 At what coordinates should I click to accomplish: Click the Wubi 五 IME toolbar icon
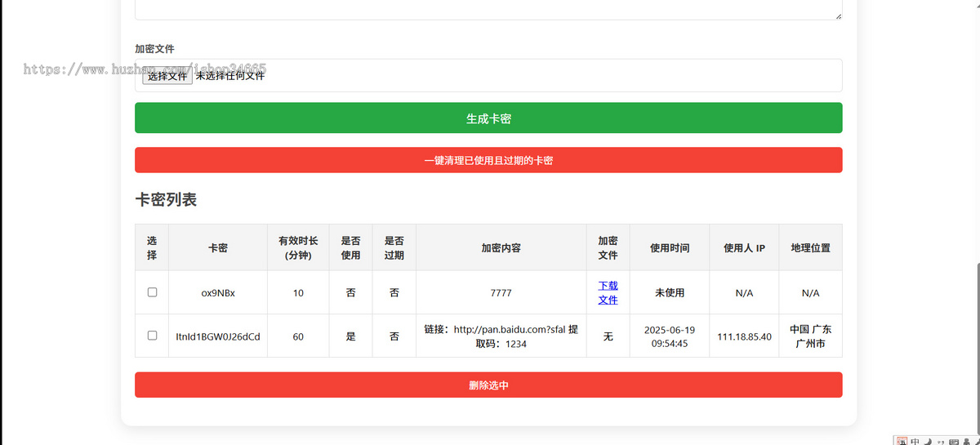coord(902,442)
